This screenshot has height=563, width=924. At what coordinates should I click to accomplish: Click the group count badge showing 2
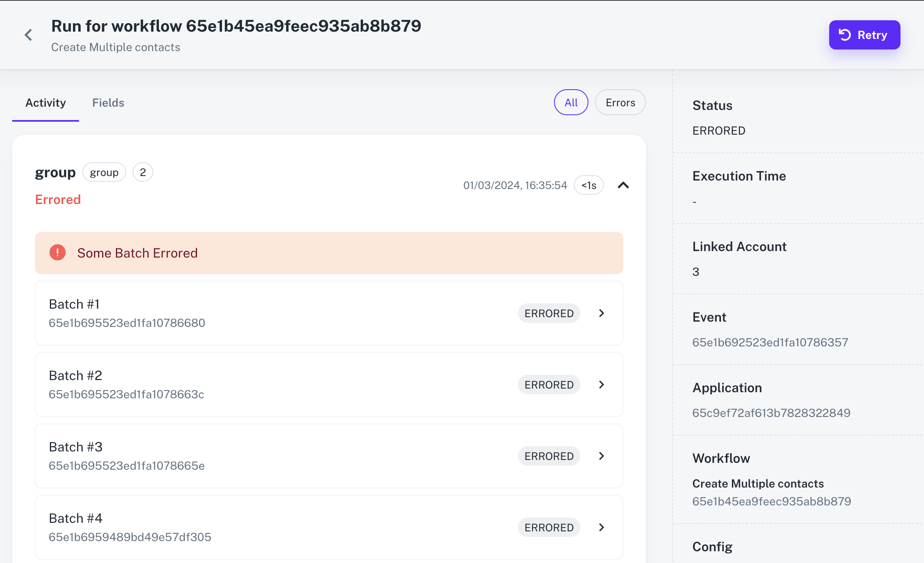(x=143, y=172)
